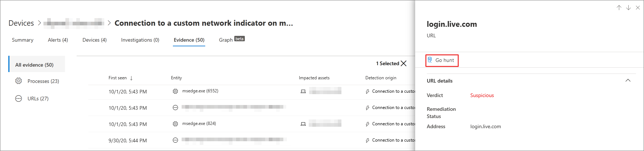The image size is (644, 151).
Task: Open the Summary tab
Action: tap(23, 40)
